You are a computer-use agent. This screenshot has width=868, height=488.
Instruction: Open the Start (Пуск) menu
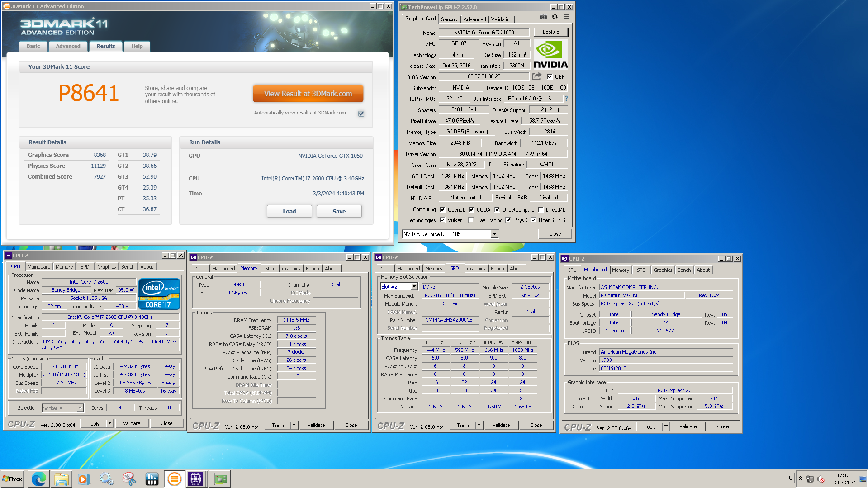[x=13, y=479]
